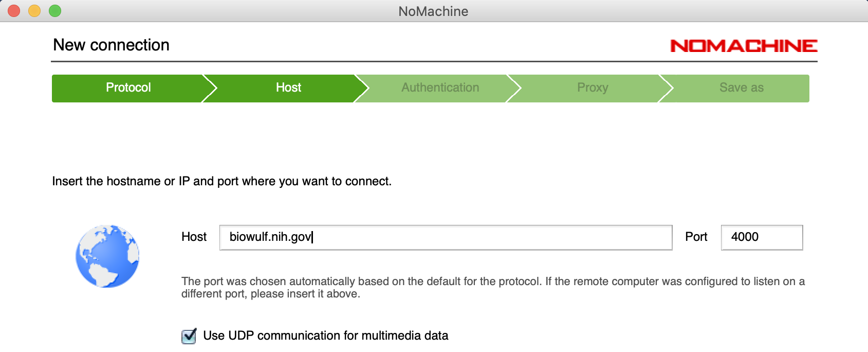Image resolution: width=868 pixels, height=352 pixels.
Task: Click the red NoMachine logo
Action: point(744,46)
